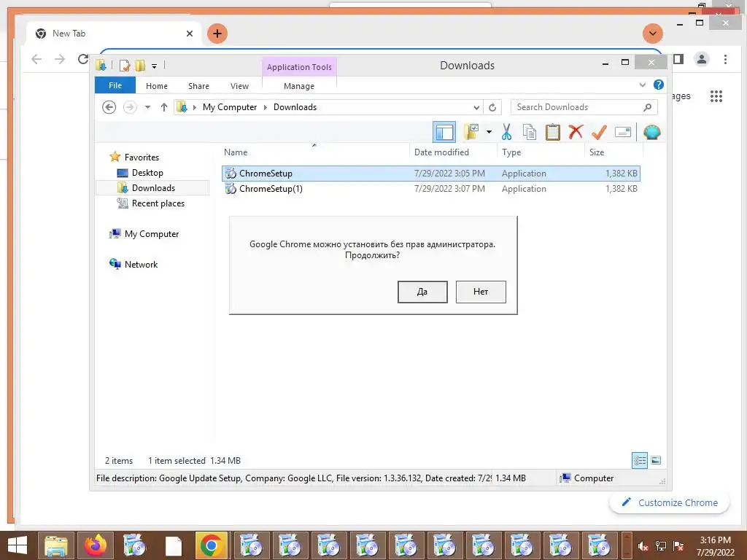Toggle the navigation pane toolbar button
This screenshot has height=560, width=747.
coord(444,133)
